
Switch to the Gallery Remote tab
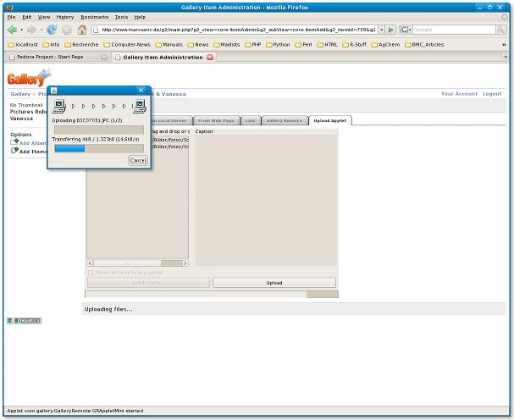point(284,120)
